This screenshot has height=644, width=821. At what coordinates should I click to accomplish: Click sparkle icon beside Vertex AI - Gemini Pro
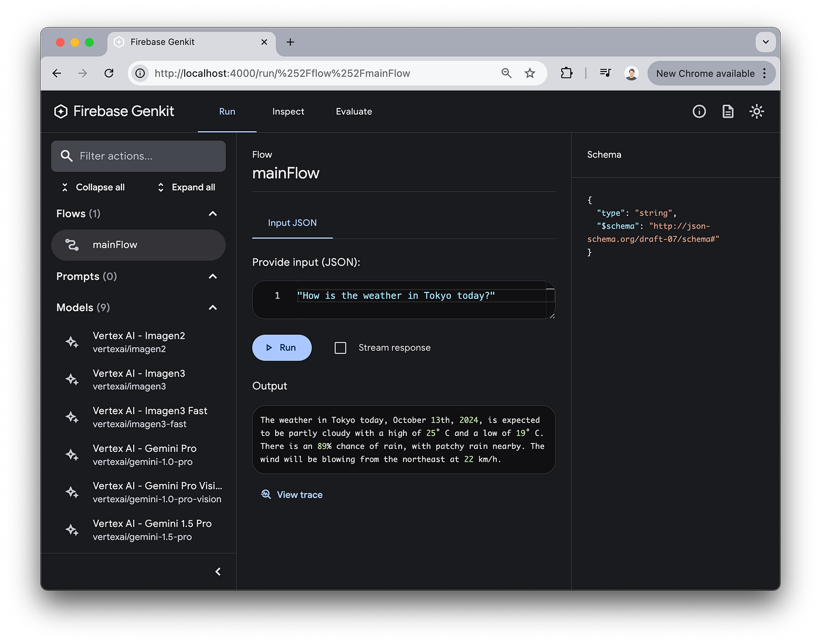point(72,455)
